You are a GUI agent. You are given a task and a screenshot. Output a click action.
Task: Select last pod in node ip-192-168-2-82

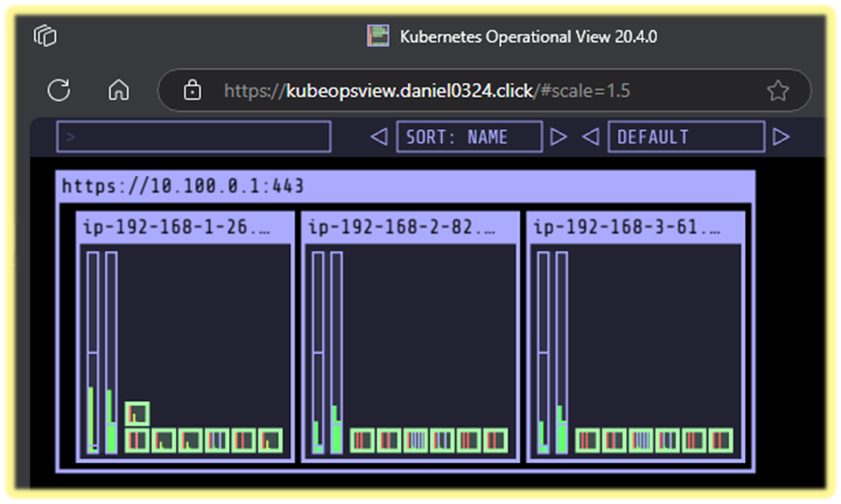coord(496,441)
